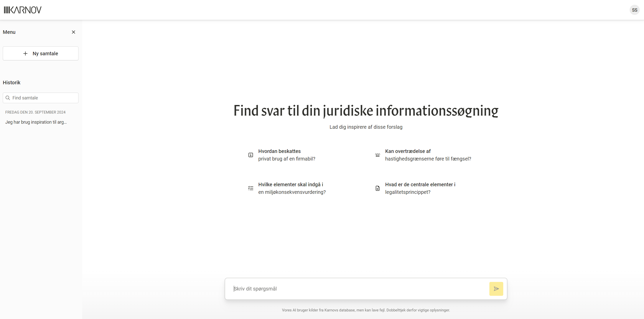Click the Menu heading text
Screen dimensions: 644x319
coord(9,32)
